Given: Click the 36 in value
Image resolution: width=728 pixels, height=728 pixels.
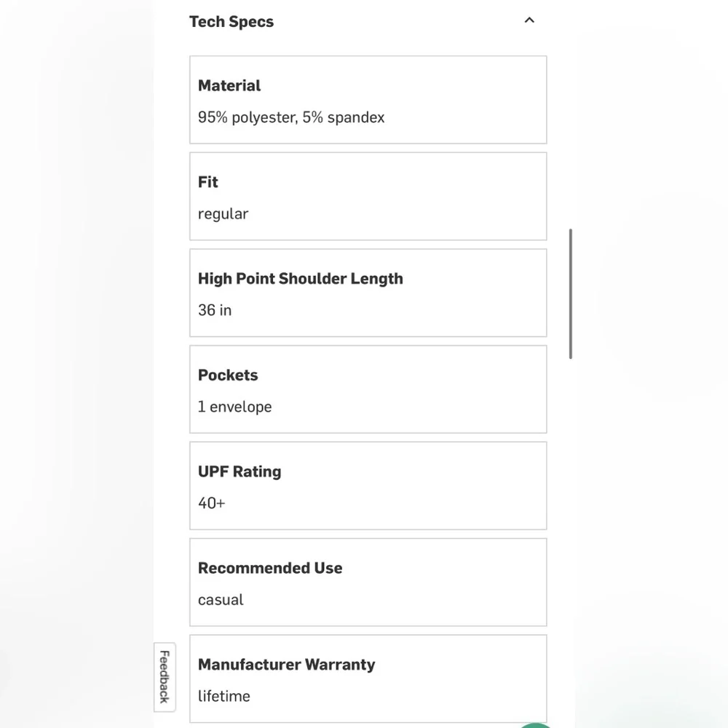Looking at the screenshot, I should (x=215, y=310).
